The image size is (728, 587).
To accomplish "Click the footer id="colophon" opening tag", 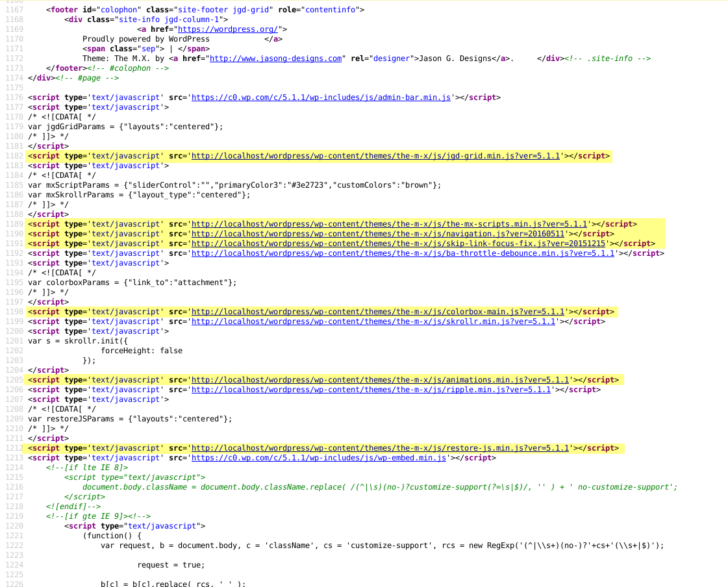I will [205, 10].
